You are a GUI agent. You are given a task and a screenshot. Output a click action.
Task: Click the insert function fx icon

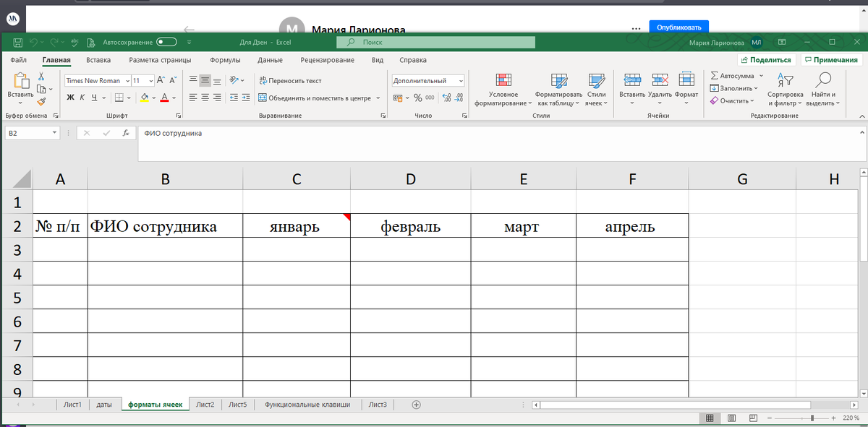tap(125, 133)
